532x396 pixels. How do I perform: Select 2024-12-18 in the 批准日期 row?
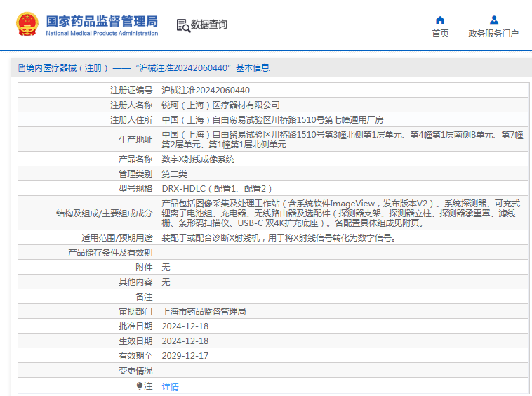tap(185, 326)
